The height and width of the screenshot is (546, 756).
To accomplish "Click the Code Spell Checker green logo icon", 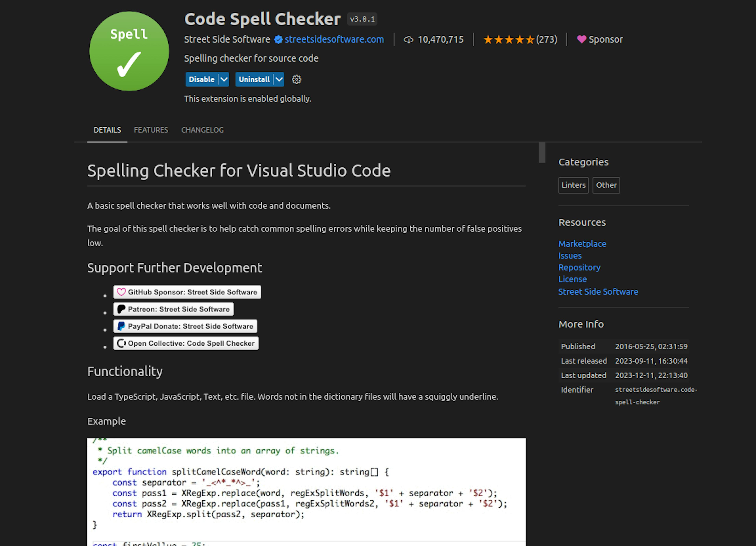I will tap(129, 51).
